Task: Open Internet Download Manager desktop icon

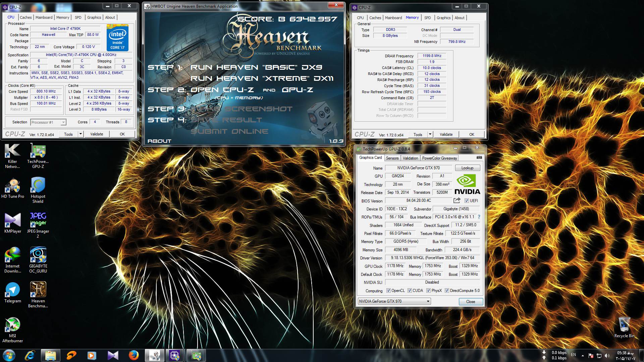Action: [x=13, y=260]
